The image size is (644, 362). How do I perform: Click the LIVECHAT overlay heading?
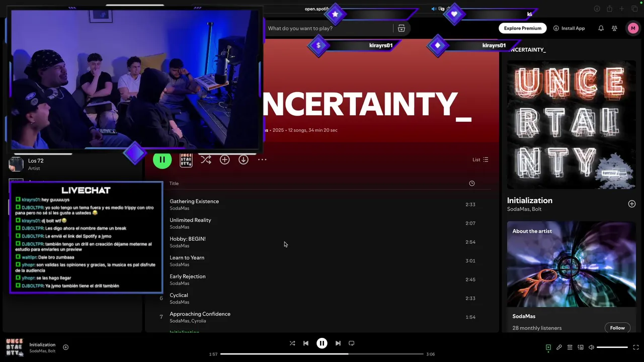(86, 190)
